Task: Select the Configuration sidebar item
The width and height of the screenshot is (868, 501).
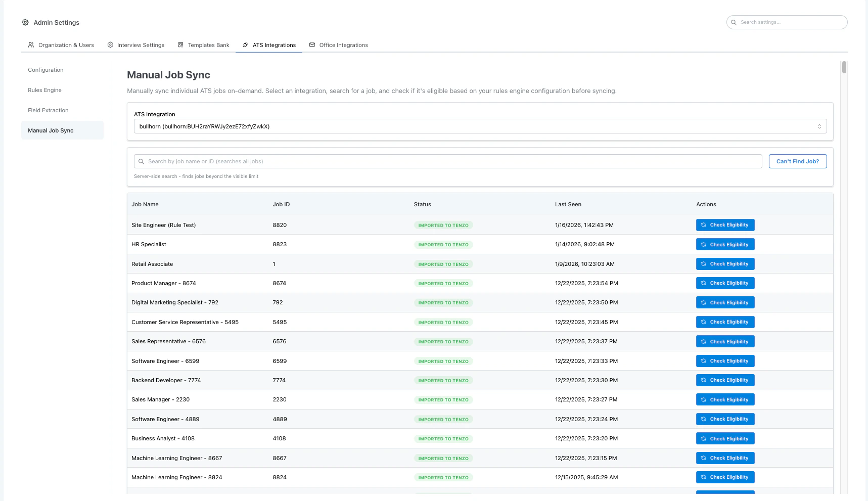Action: click(45, 70)
